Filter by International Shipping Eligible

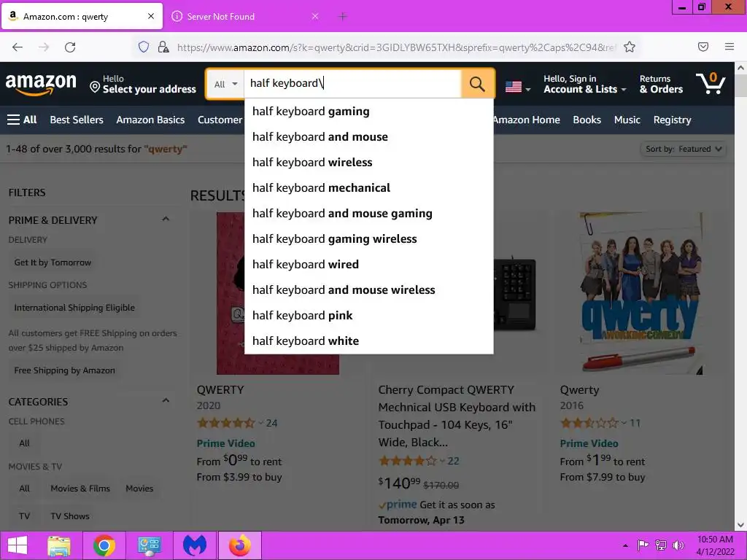click(x=74, y=308)
